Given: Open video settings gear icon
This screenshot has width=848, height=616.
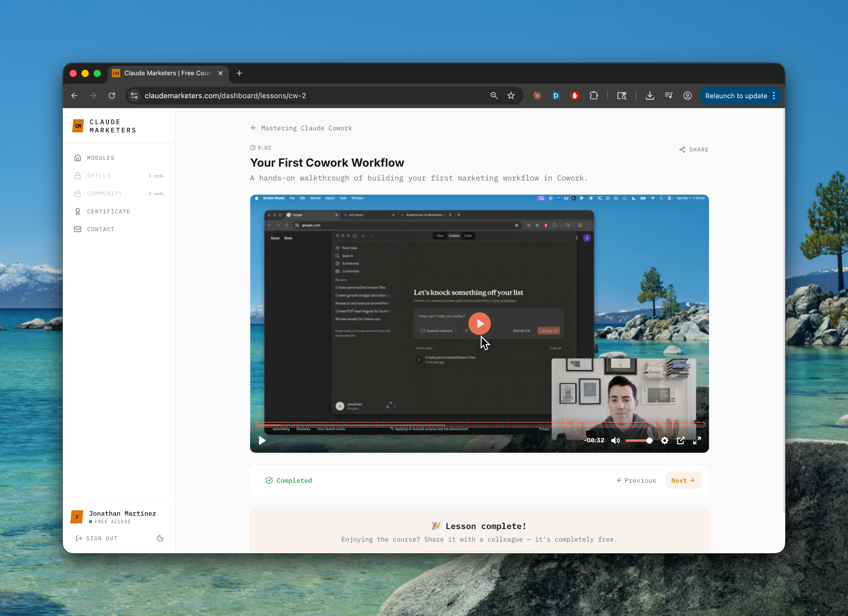Looking at the screenshot, I should 664,440.
